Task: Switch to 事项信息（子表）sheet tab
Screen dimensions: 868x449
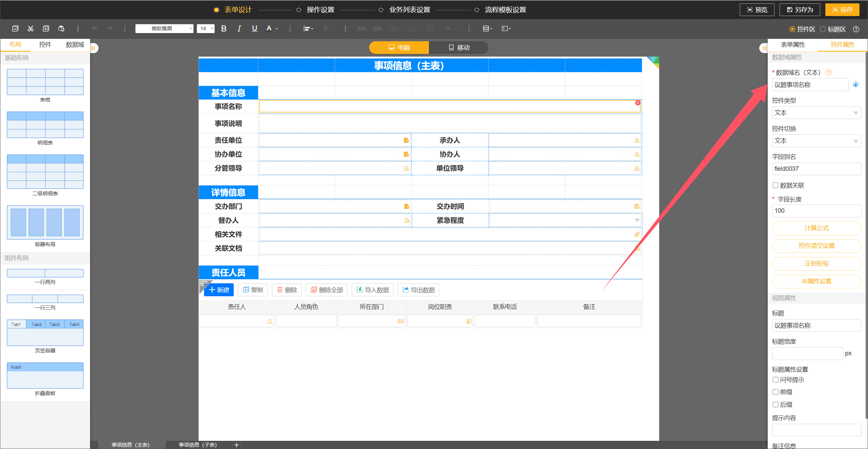Action: point(198,445)
